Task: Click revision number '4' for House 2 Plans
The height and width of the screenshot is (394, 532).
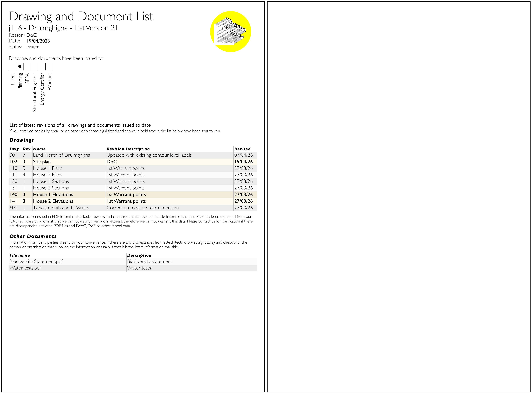Action: 24,175
